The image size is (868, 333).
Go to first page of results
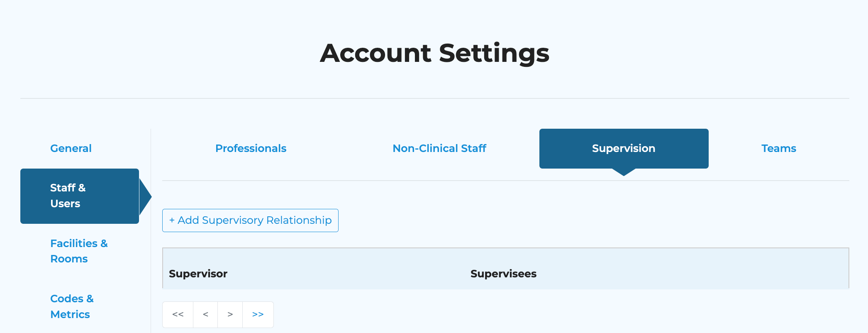pos(178,314)
